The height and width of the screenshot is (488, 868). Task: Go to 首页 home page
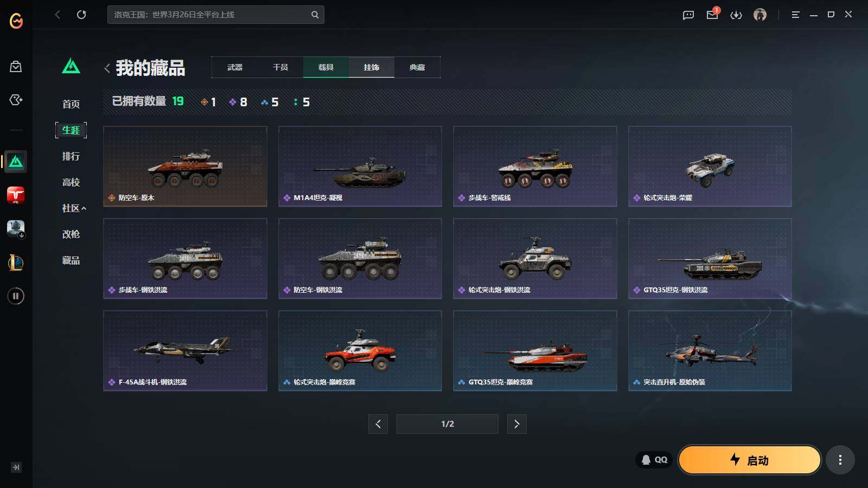[71, 104]
